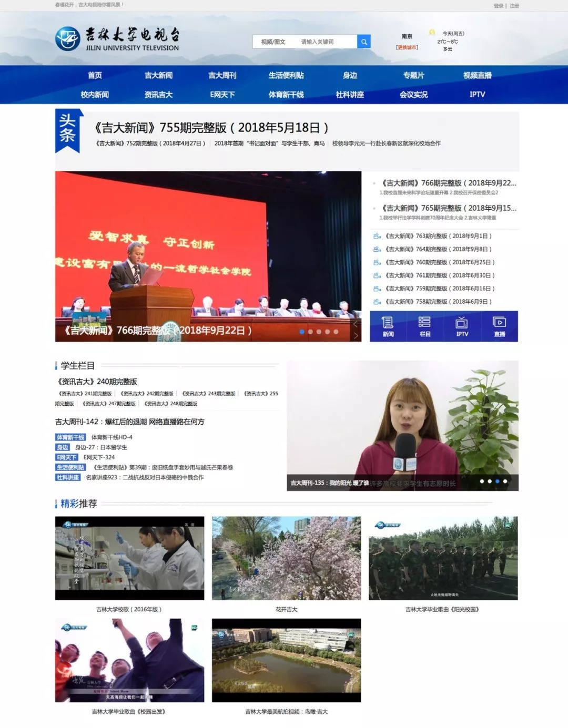
Task: Select the 首页 navigation tab
Action: tap(95, 75)
